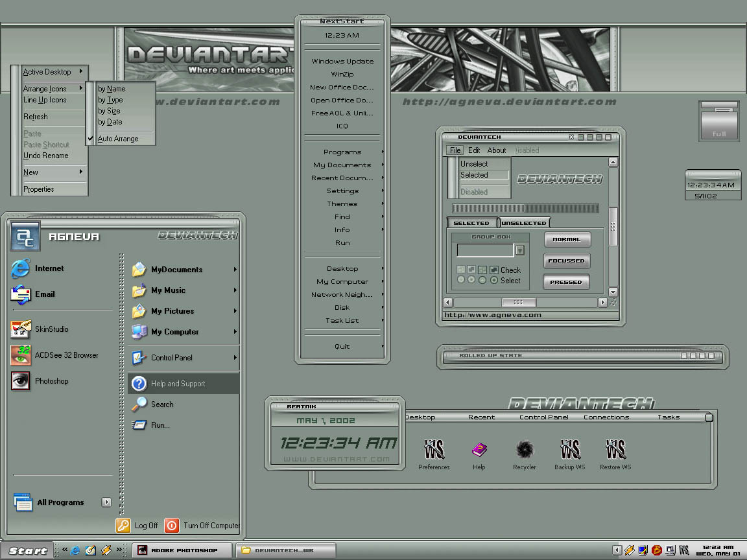747x560 pixels.
Task: Open the Run... icon in start menu
Action: pyautogui.click(x=139, y=425)
